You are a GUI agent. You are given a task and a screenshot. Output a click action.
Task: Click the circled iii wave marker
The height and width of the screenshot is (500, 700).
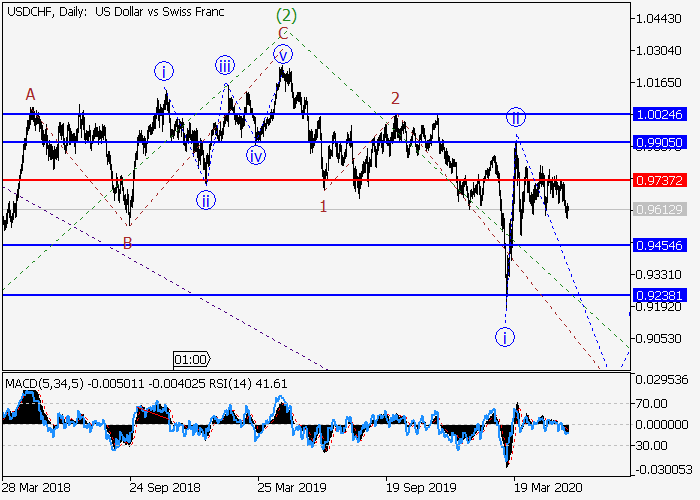coord(225,66)
